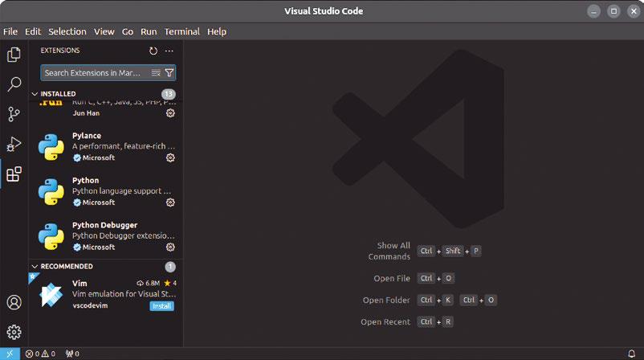The width and height of the screenshot is (644, 360).
Task: Click the vscodevim publisher name
Action: pos(90,305)
